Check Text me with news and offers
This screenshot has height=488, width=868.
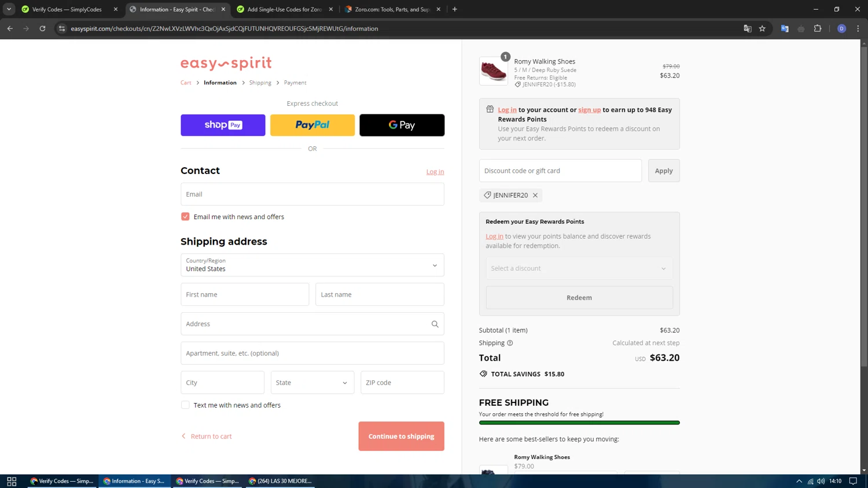point(185,405)
